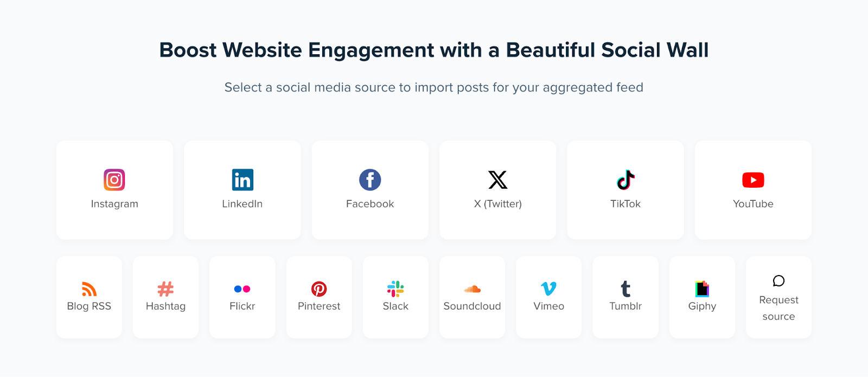Click the Pinterest label text
The width and height of the screenshot is (868, 377).
click(x=319, y=306)
